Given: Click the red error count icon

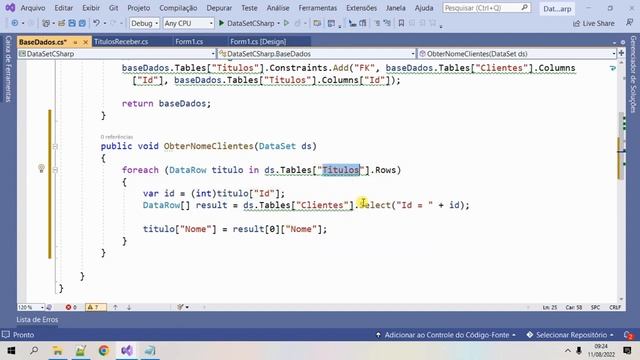Looking at the screenshot, I should click(x=68, y=307).
